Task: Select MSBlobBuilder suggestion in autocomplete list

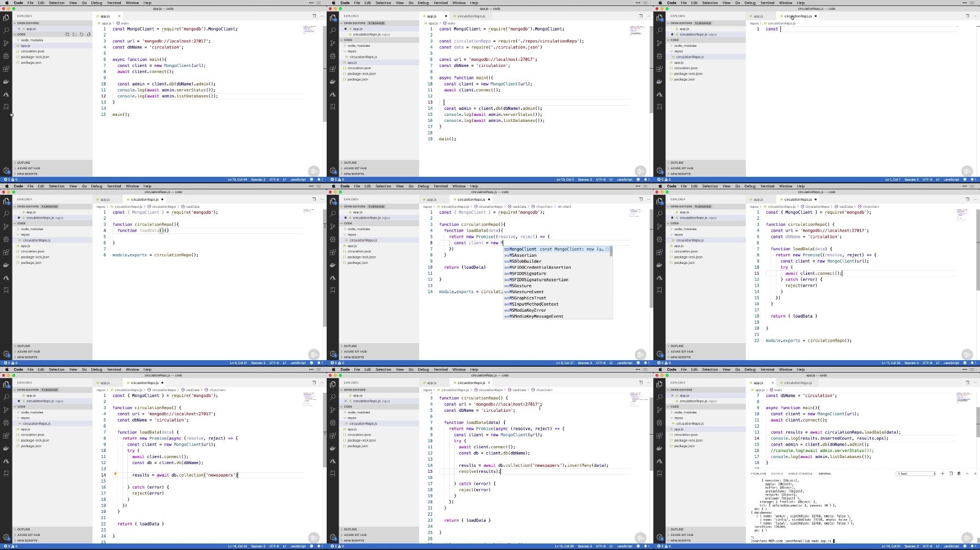Action: point(558,261)
